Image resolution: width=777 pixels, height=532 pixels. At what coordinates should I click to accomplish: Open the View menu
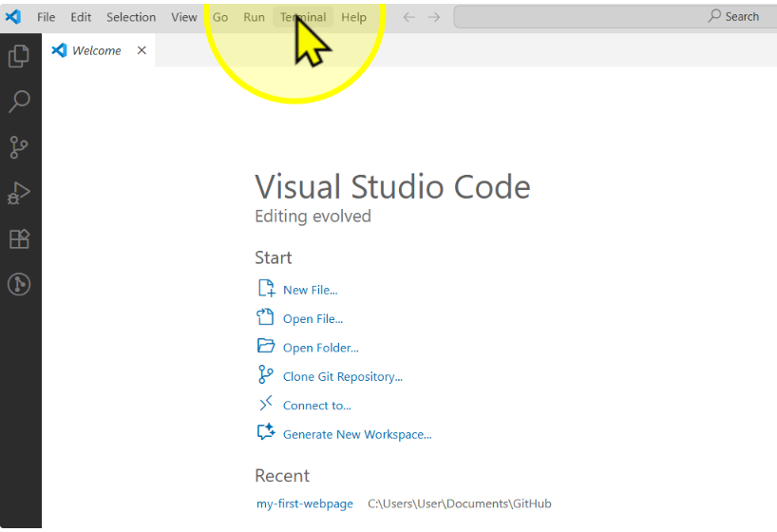(x=184, y=17)
